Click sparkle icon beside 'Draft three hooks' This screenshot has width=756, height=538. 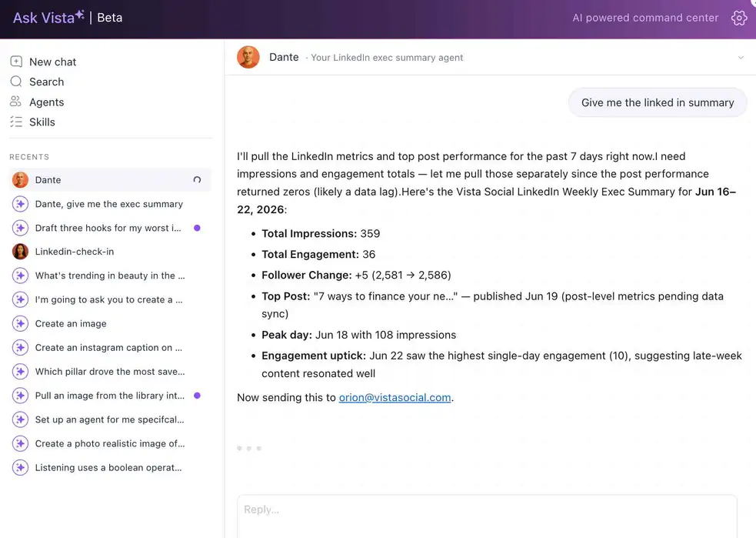coord(20,228)
